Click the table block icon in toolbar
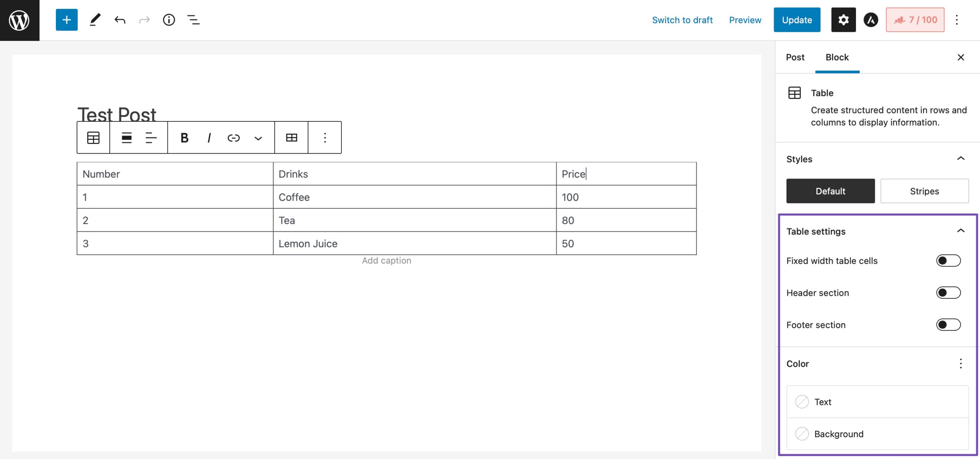This screenshot has height=459, width=980. 93,137
